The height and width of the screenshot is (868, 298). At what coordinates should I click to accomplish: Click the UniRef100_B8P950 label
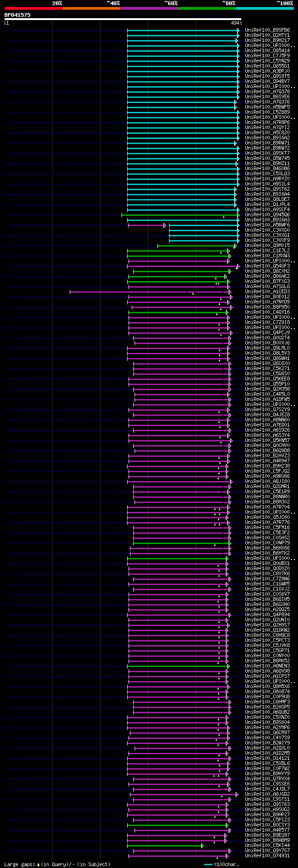[267, 307]
